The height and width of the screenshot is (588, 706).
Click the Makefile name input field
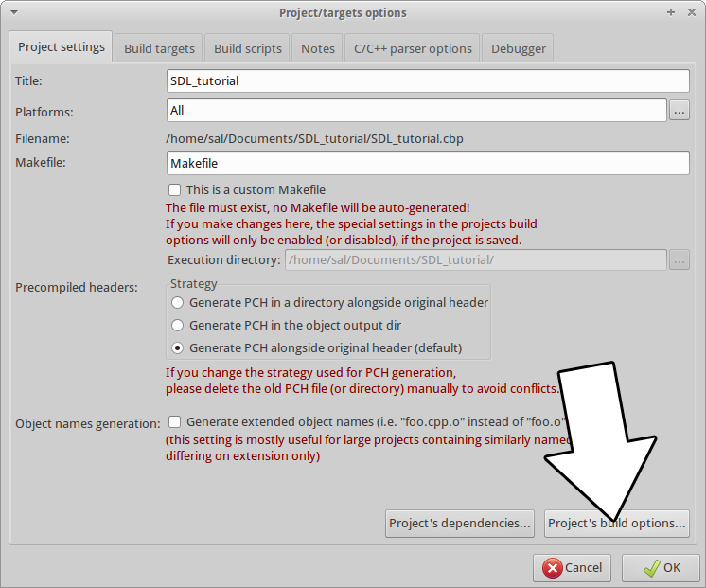coord(428,163)
